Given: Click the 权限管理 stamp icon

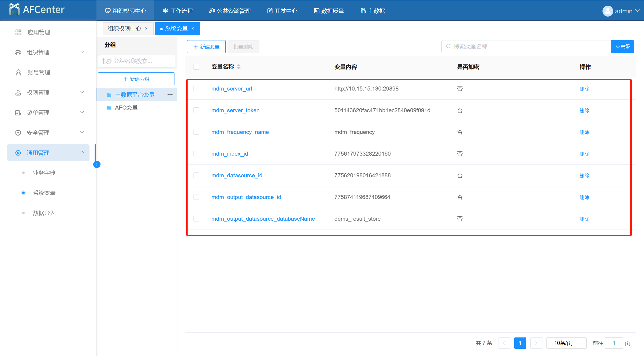Looking at the screenshot, I should [18, 93].
